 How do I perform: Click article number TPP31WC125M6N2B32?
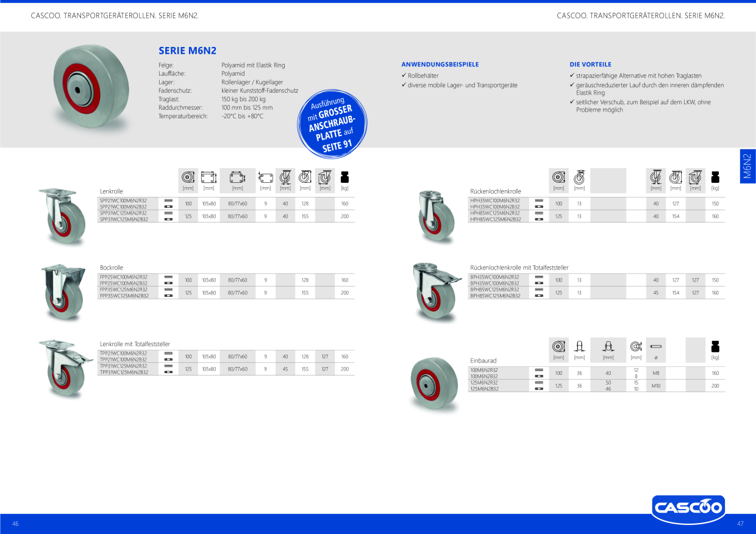pos(124,372)
